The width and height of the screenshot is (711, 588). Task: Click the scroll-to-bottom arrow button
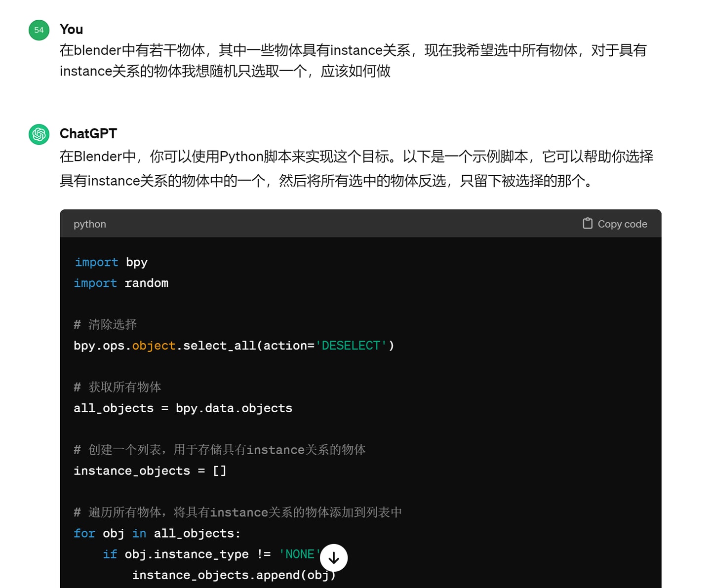334,558
